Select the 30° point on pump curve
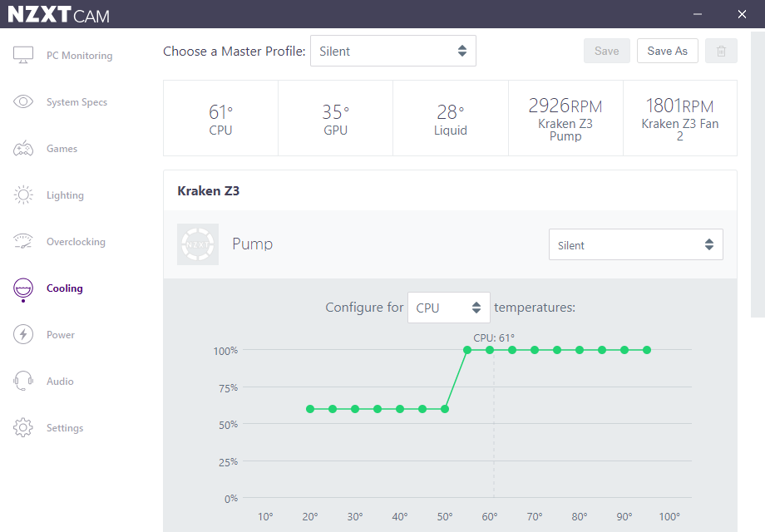The width and height of the screenshot is (765, 532). [x=355, y=409]
